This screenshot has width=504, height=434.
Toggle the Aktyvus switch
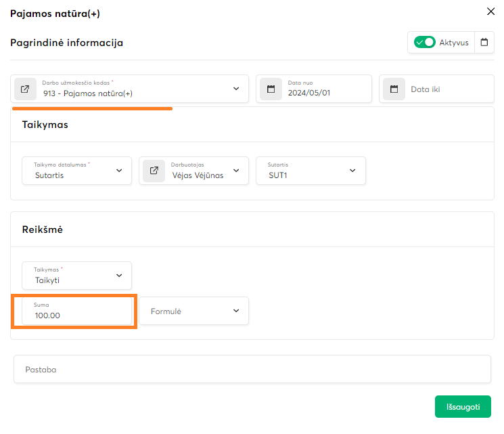point(425,43)
